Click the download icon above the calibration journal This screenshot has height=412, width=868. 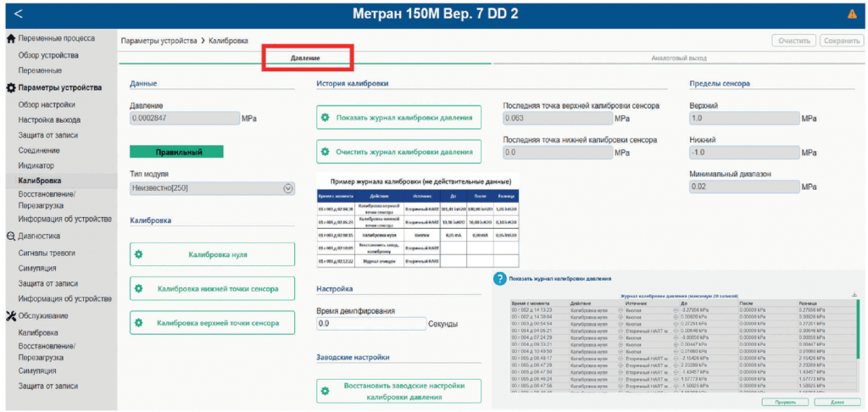tap(854, 295)
